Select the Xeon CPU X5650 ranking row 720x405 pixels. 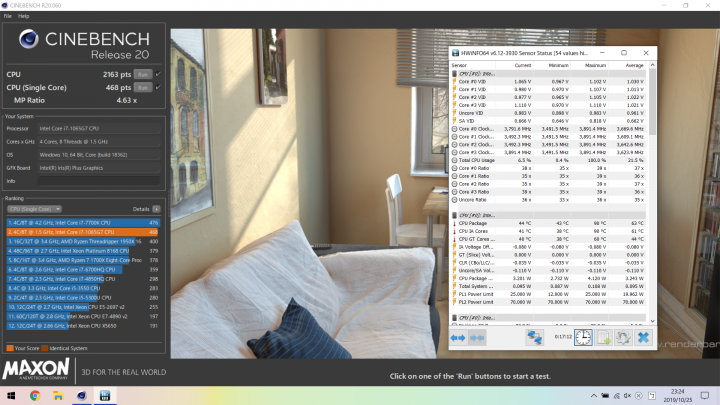coord(83,326)
